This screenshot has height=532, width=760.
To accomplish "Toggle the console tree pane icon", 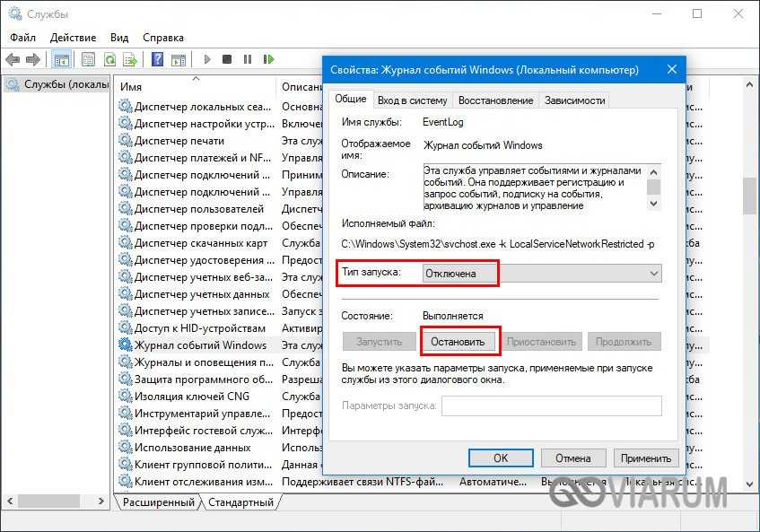I will (62, 60).
